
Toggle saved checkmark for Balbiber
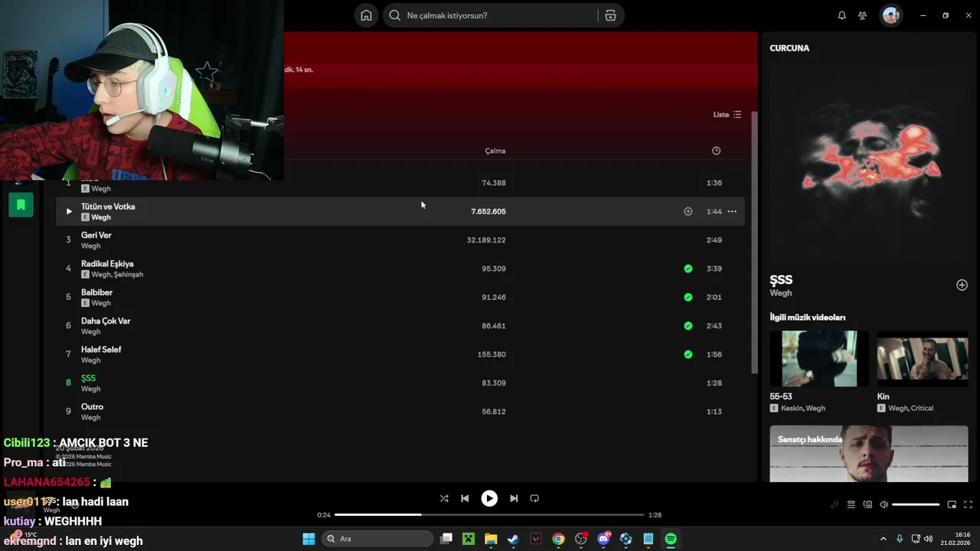pos(688,297)
